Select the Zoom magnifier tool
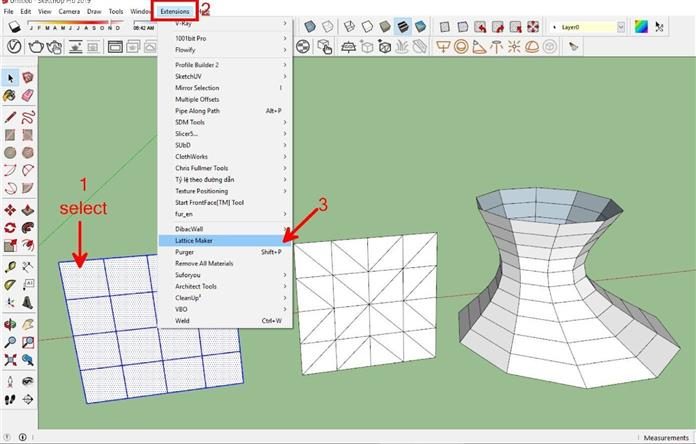The image size is (696, 444). tap(10, 342)
